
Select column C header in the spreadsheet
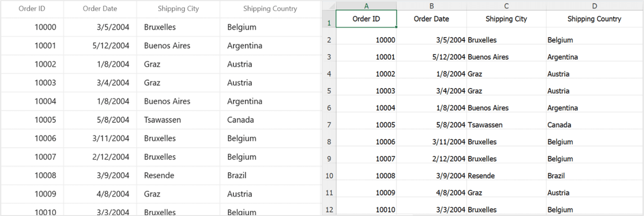506,5
